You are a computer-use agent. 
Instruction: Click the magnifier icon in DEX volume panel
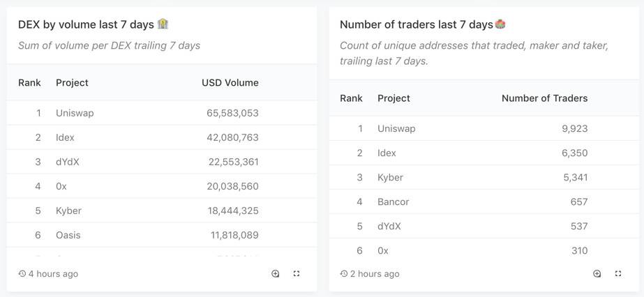point(276,274)
